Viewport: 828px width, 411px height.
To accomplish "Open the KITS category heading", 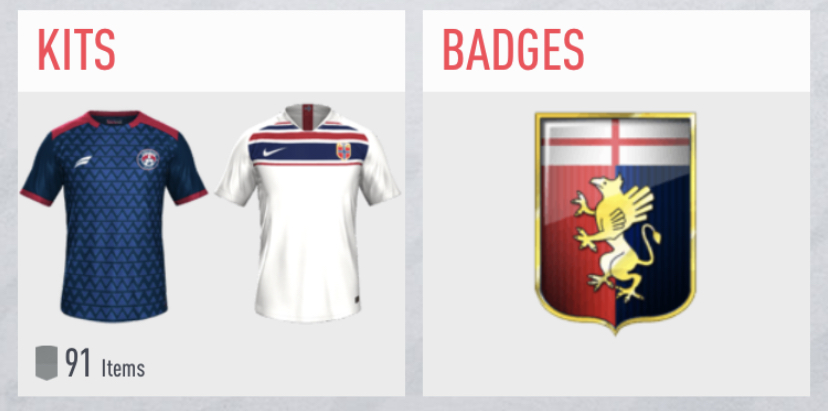I will [77, 50].
